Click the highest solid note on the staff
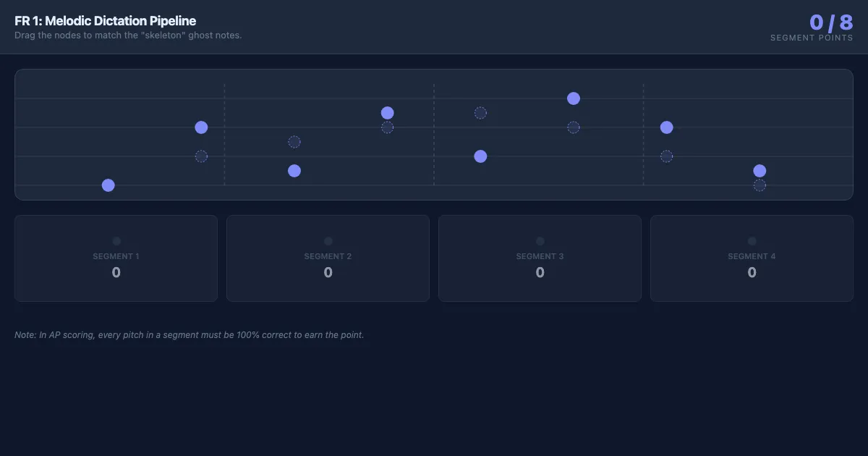 [574, 98]
